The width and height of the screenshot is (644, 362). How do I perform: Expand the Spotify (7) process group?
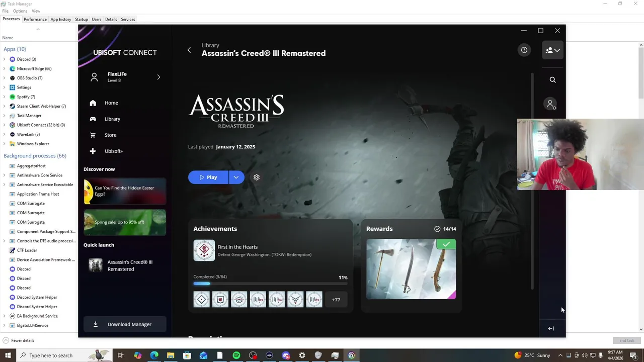point(5,97)
